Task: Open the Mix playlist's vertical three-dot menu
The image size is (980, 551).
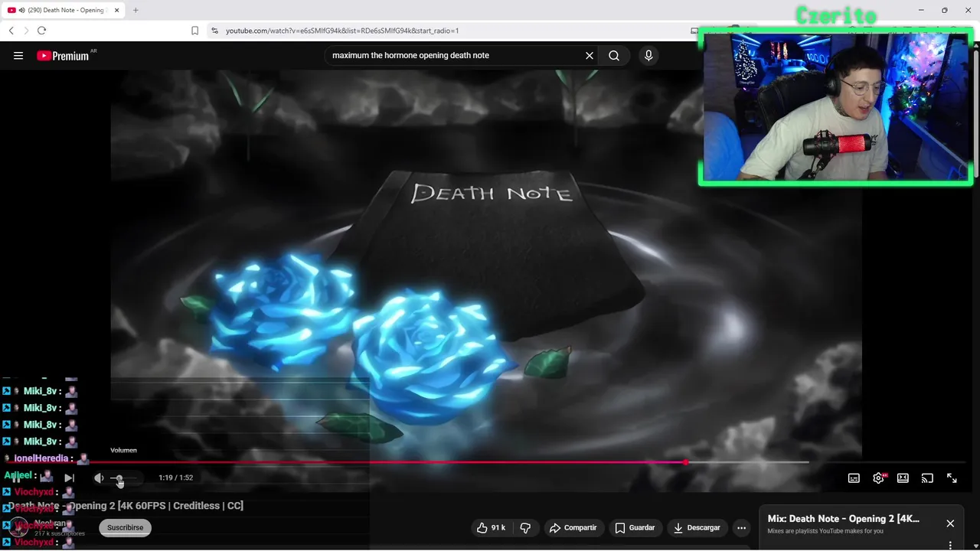Action: 950,545
